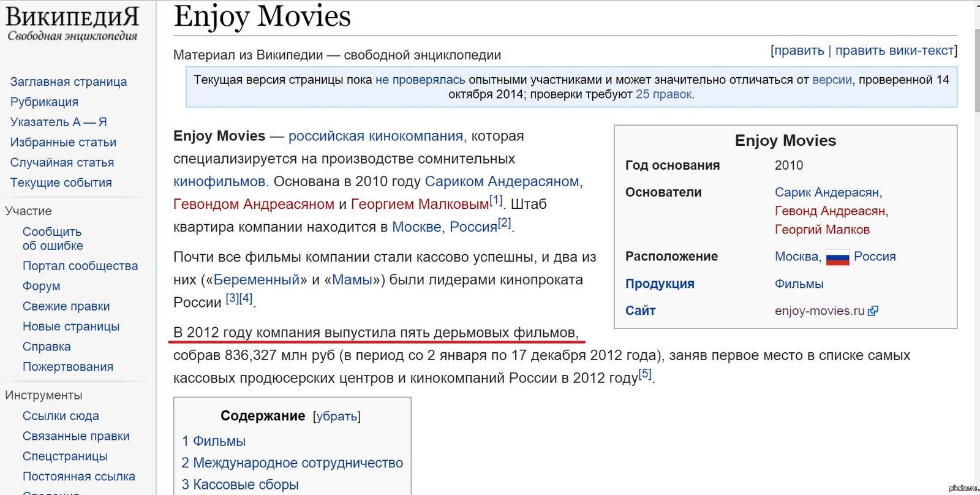Screen dimensions: 980x495
Task: Jump to section 2 Международное сотрудничество
Action: pyautogui.click(x=292, y=463)
